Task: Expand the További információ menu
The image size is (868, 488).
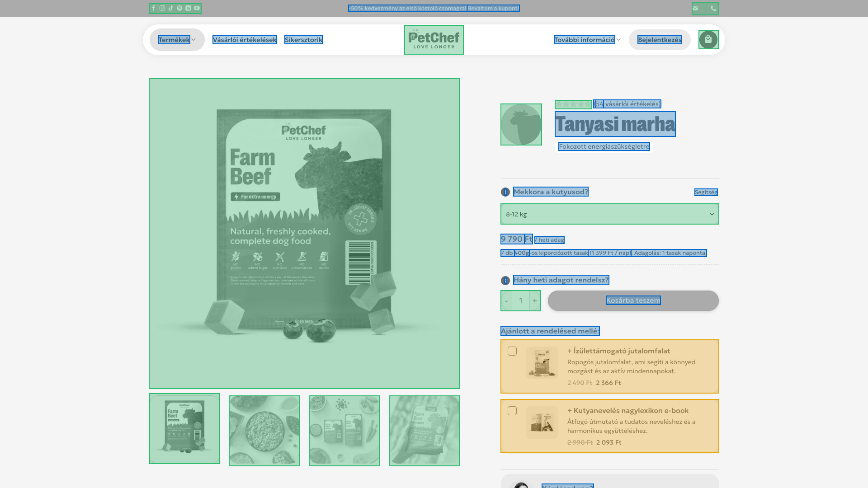Action: [x=587, y=40]
